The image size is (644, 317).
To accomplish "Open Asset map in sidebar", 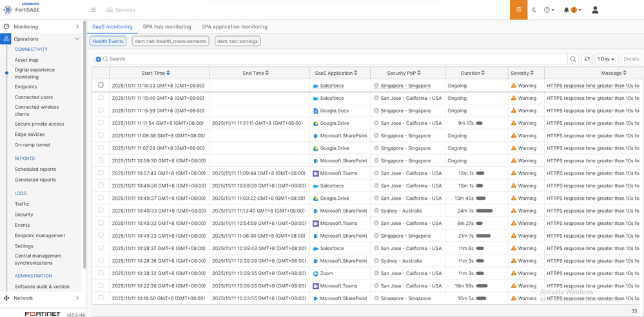I will coord(26,60).
